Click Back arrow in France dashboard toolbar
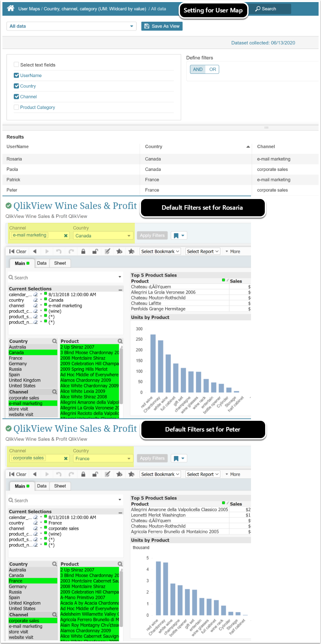Screen dimensions: 321x644 (x=34, y=474)
